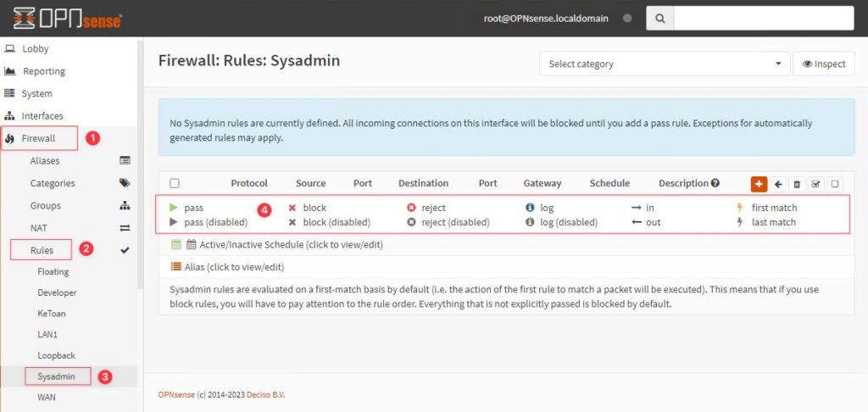Click the red block legend icon
The width and height of the screenshot is (868, 412).
[292, 208]
